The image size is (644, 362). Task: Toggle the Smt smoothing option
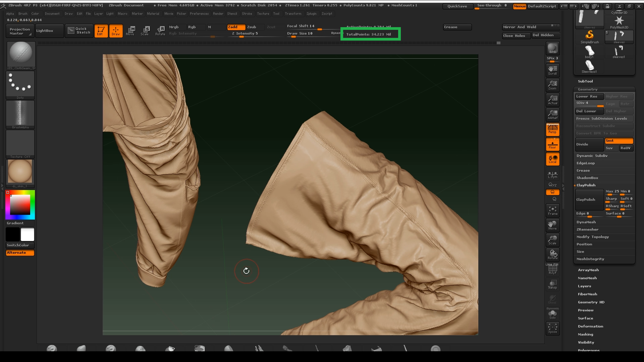619,141
